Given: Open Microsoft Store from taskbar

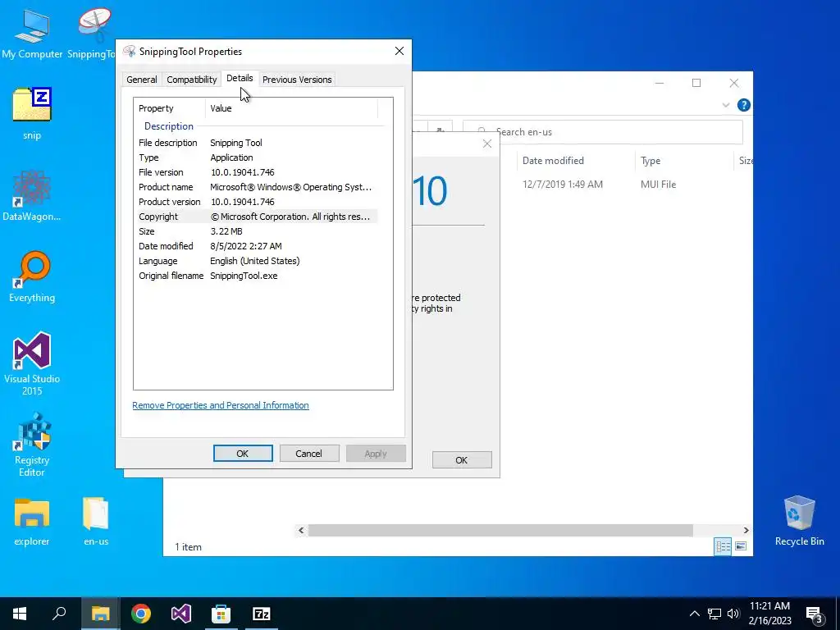Looking at the screenshot, I should click(x=221, y=614).
